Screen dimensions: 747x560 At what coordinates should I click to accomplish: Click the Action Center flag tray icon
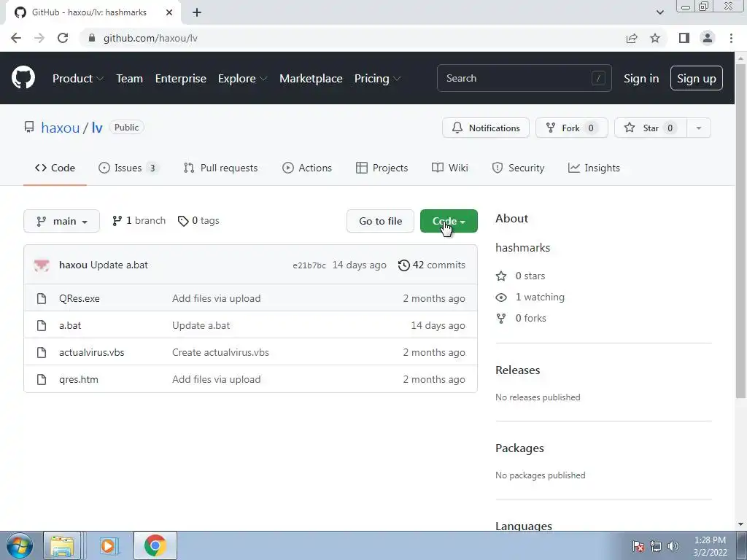pos(638,545)
